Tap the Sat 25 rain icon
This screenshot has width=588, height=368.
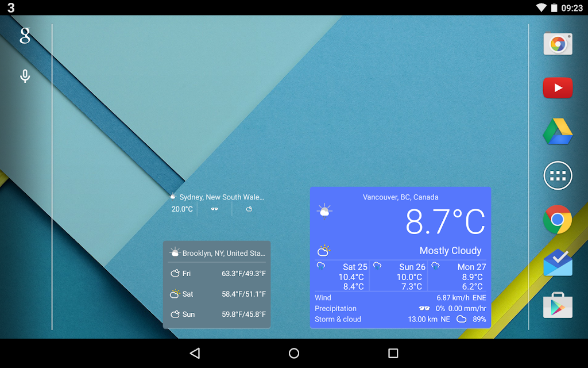320,266
